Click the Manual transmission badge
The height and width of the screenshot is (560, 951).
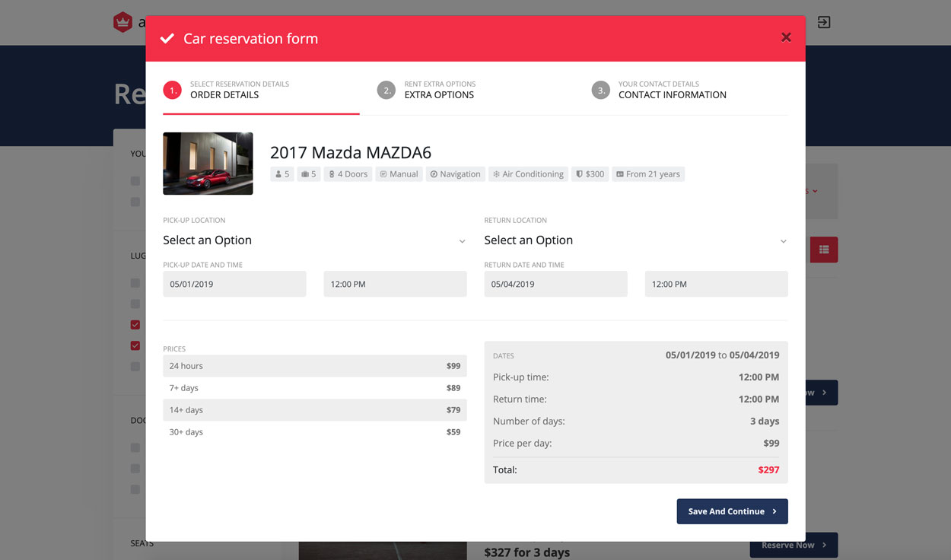tap(399, 174)
